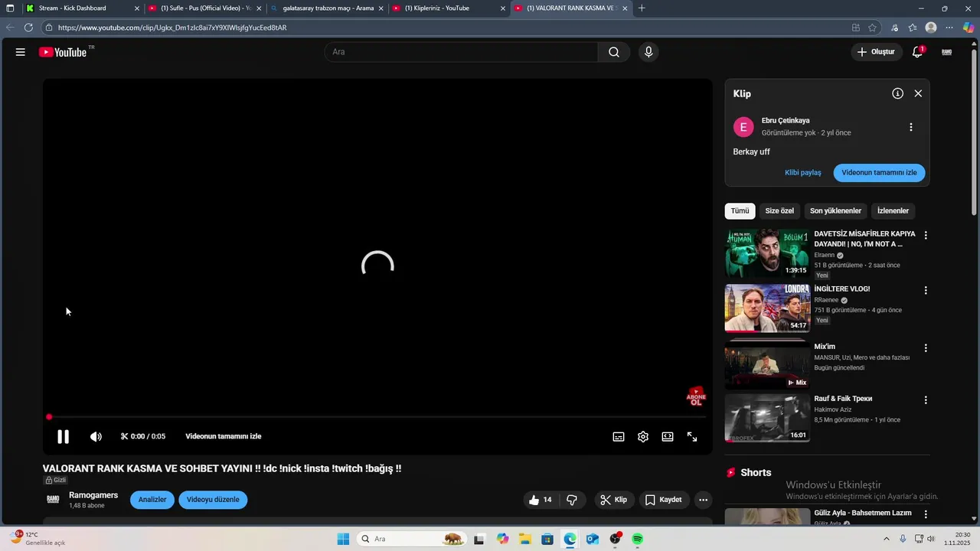
Task: Click the ABONE OL subscribe watermark
Action: click(x=696, y=396)
